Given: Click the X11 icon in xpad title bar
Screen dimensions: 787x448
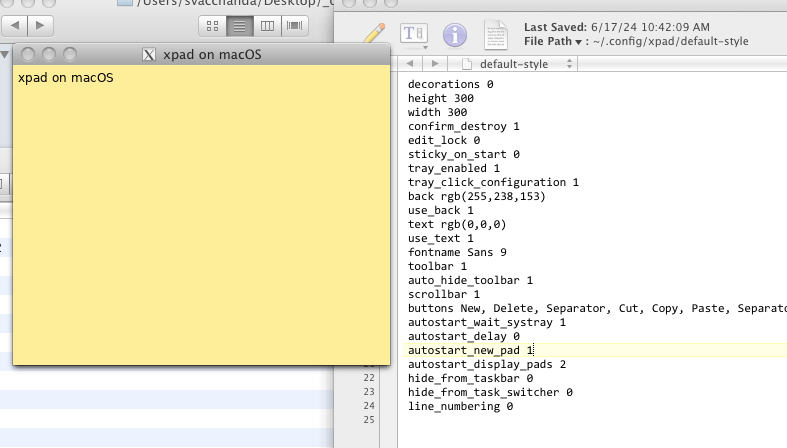Looking at the screenshot, I should tap(149, 54).
